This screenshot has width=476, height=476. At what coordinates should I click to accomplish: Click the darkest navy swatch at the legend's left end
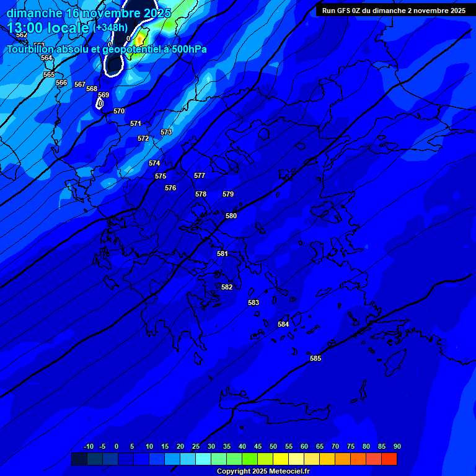[79, 459]
